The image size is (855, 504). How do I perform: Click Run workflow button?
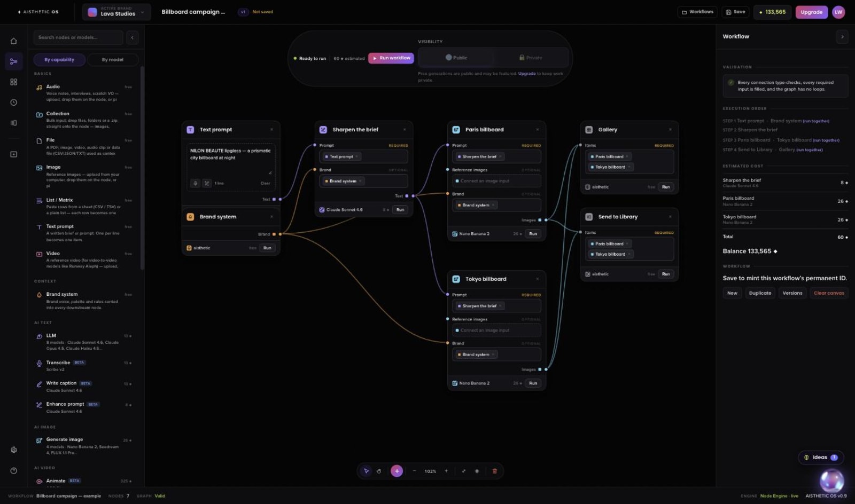(x=391, y=58)
